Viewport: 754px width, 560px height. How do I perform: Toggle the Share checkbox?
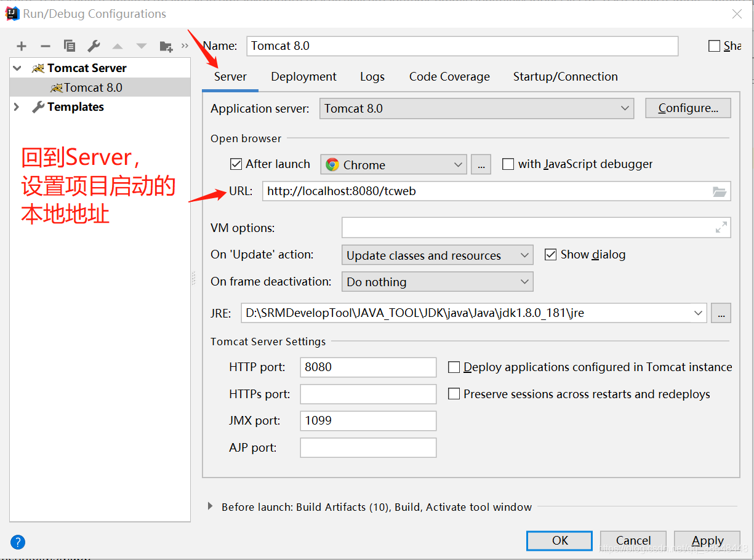[714, 46]
